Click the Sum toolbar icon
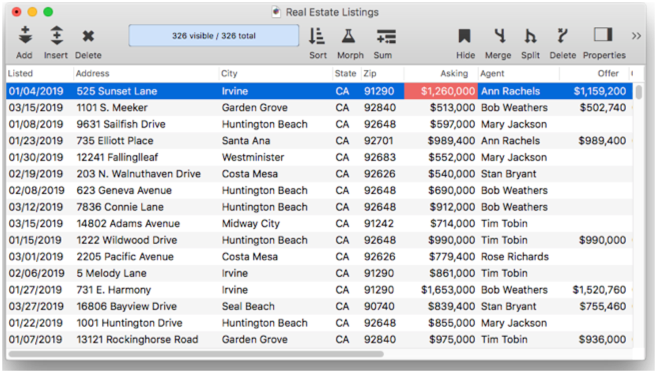657x373 pixels. [x=385, y=36]
